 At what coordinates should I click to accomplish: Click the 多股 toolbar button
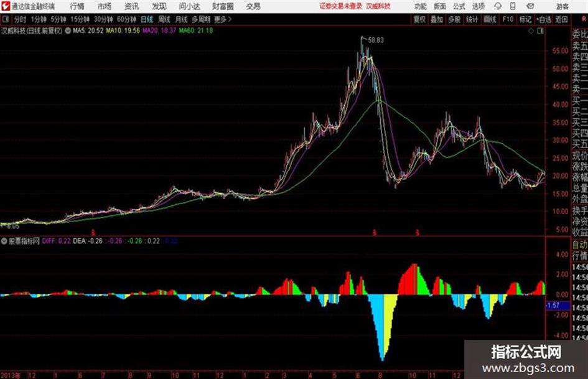click(x=454, y=19)
